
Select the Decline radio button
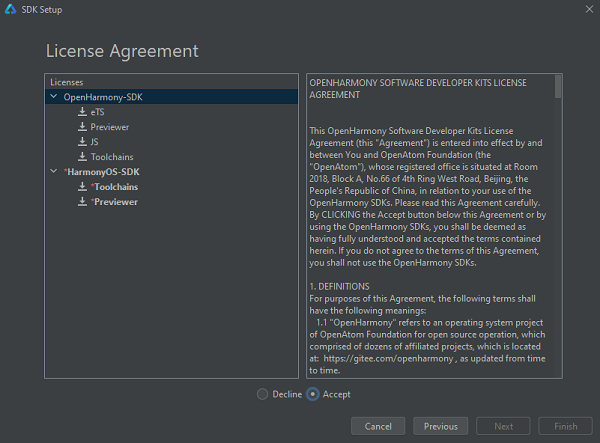(x=264, y=394)
